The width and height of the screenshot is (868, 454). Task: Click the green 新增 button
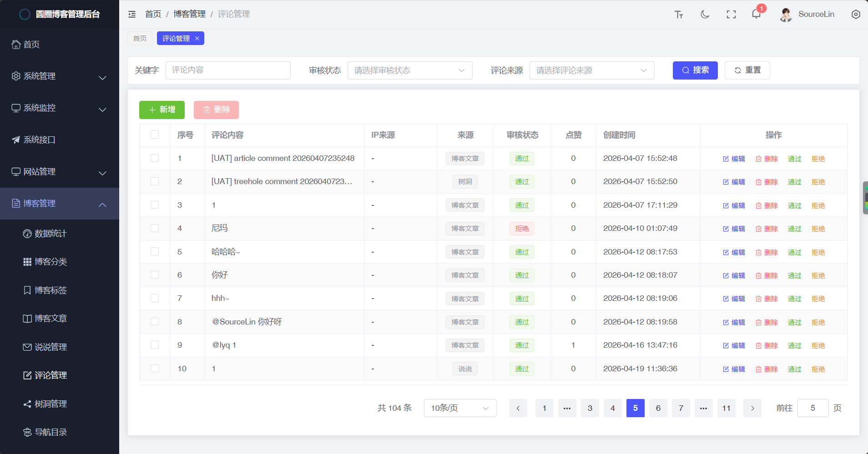[x=162, y=110]
